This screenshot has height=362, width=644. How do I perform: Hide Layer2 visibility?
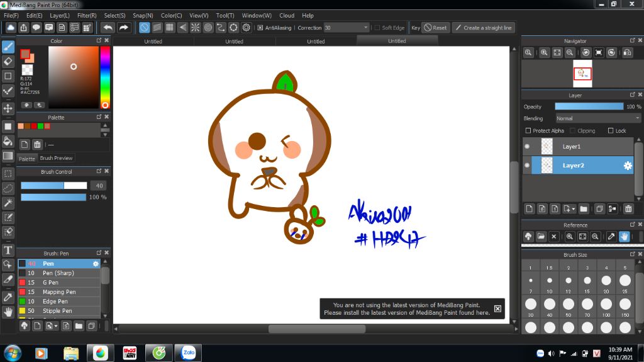click(528, 166)
